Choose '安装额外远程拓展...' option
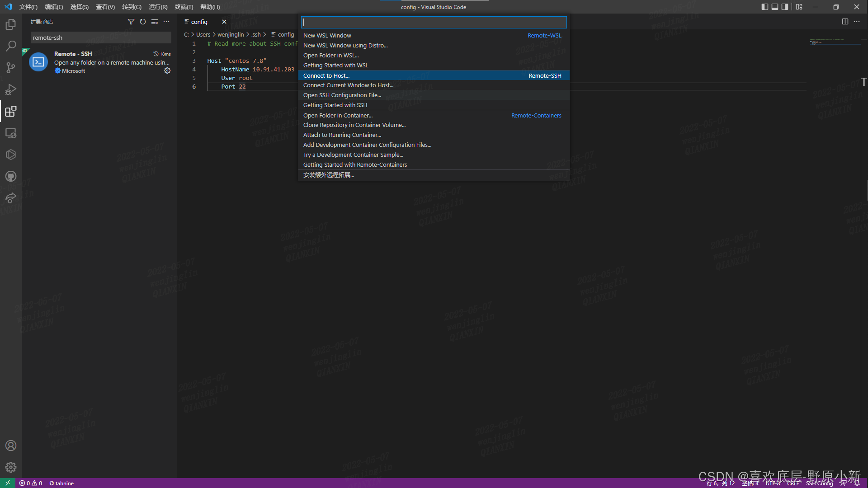Image resolution: width=868 pixels, height=488 pixels. point(434,175)
